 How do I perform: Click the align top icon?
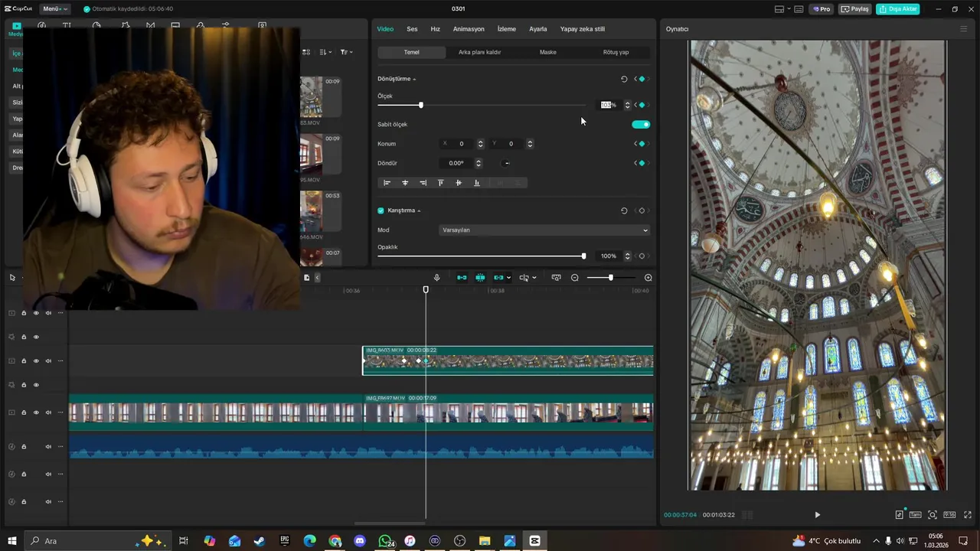pyautogui.click(x=440, y=183)
